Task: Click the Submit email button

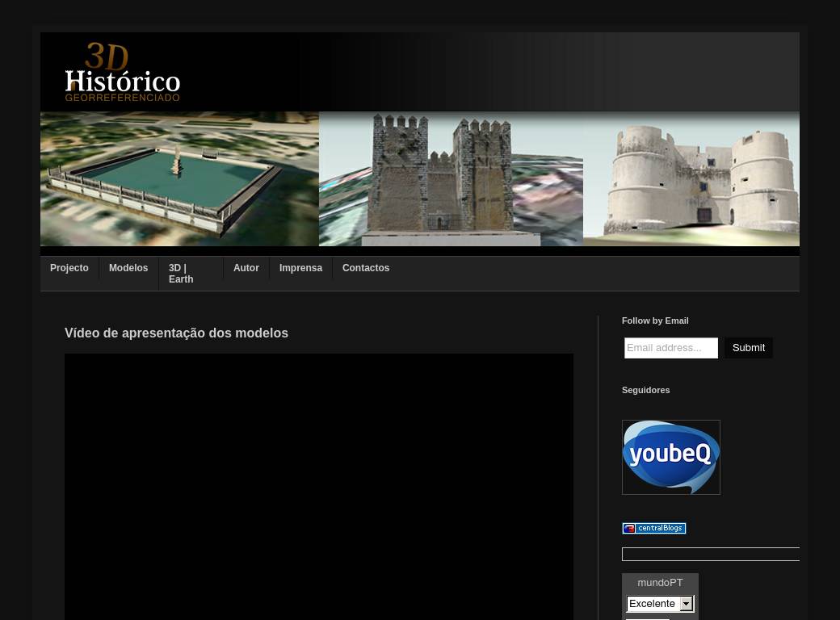Action: point(749,347)
